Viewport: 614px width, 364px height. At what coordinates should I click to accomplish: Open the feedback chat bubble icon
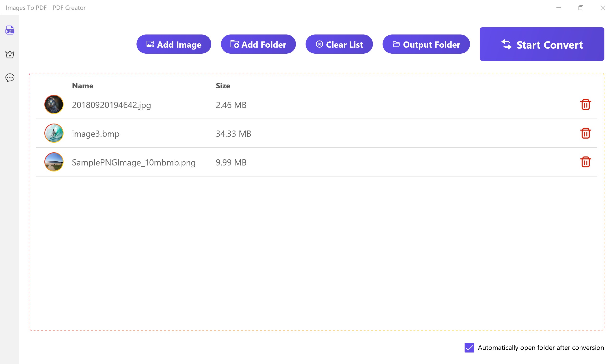pyautogui.click(x=10, y=78)
